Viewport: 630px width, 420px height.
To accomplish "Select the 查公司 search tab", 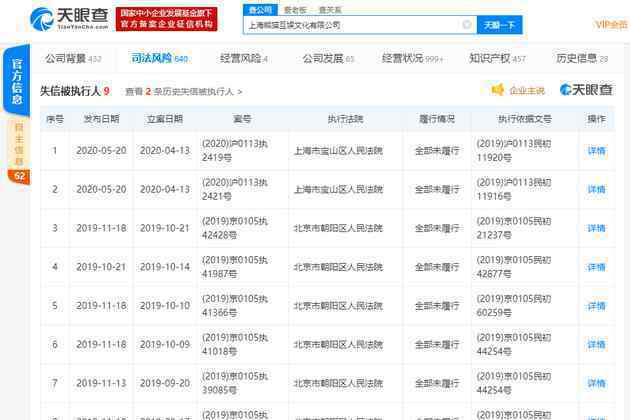I will pyautogui.click(x=260, y=10).
